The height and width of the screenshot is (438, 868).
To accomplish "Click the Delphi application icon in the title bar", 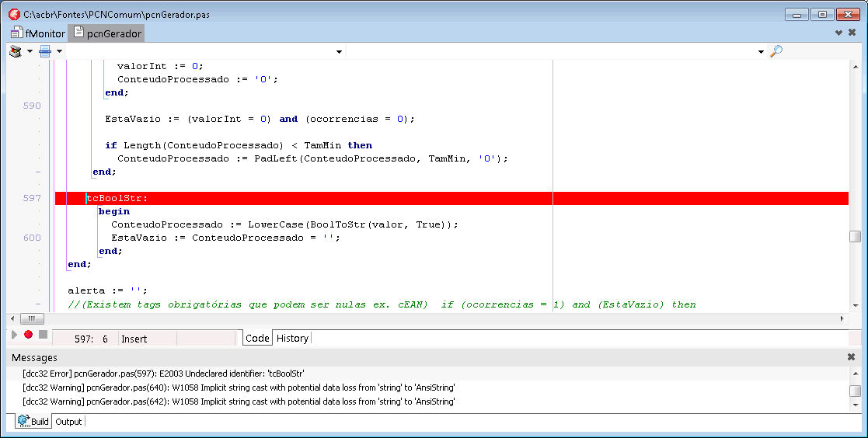I will point(15,15).
